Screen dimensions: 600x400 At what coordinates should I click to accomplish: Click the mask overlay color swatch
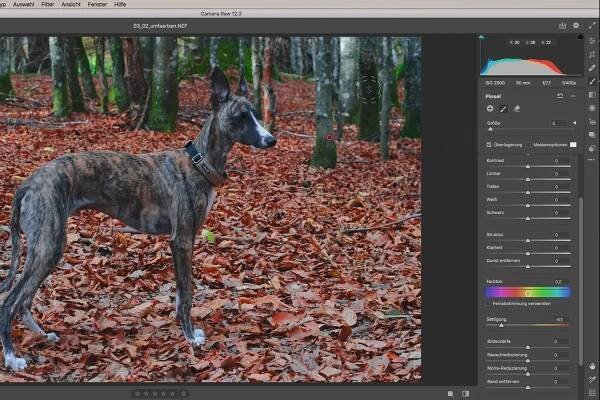tap(574, 145)
